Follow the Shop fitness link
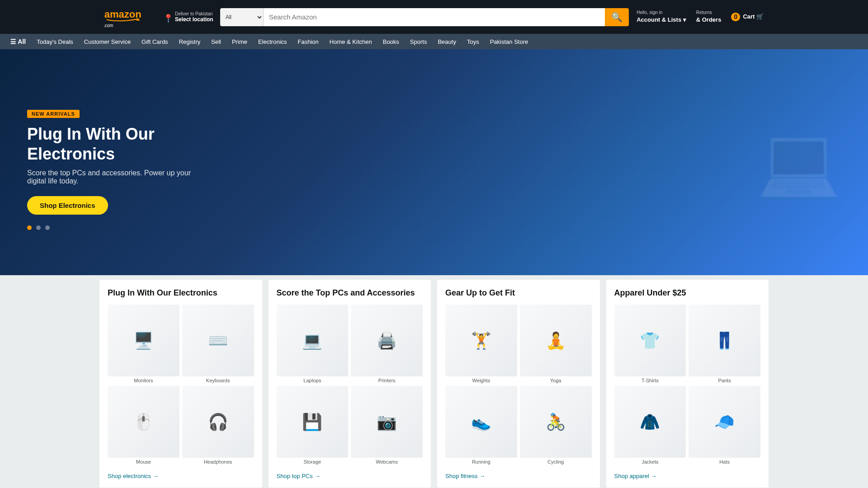The width and height of the screenshot is (868, 488). (465, 476)
